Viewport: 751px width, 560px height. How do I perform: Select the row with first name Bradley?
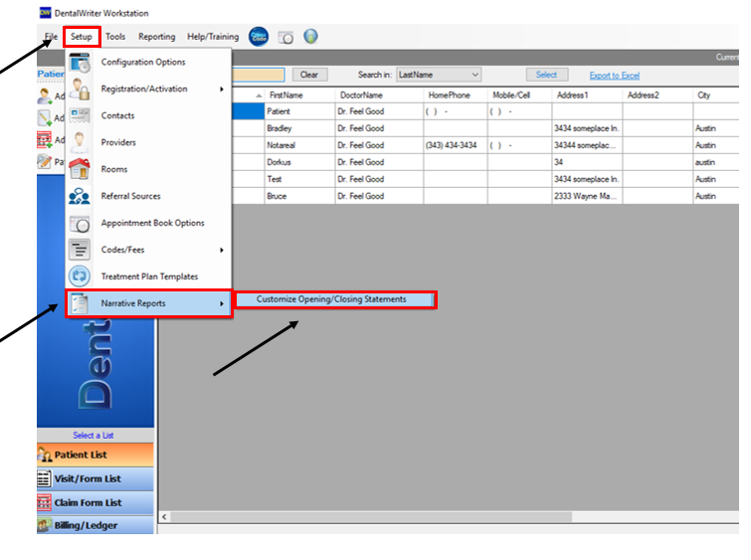coord(485,128)
